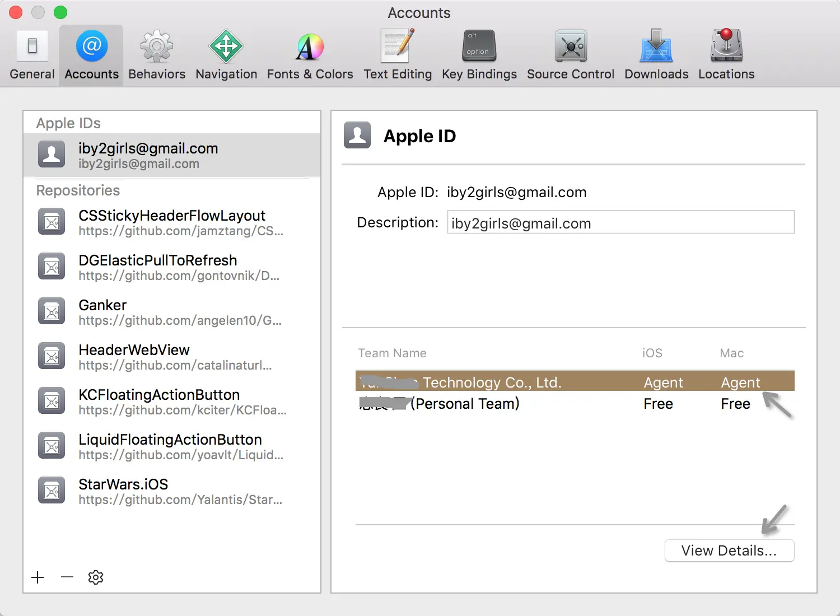Screen dimensions: 840x616
Task: Click the Mac Free cell for Personal Team
Action: pyautogui.click(x=735, y=404)
